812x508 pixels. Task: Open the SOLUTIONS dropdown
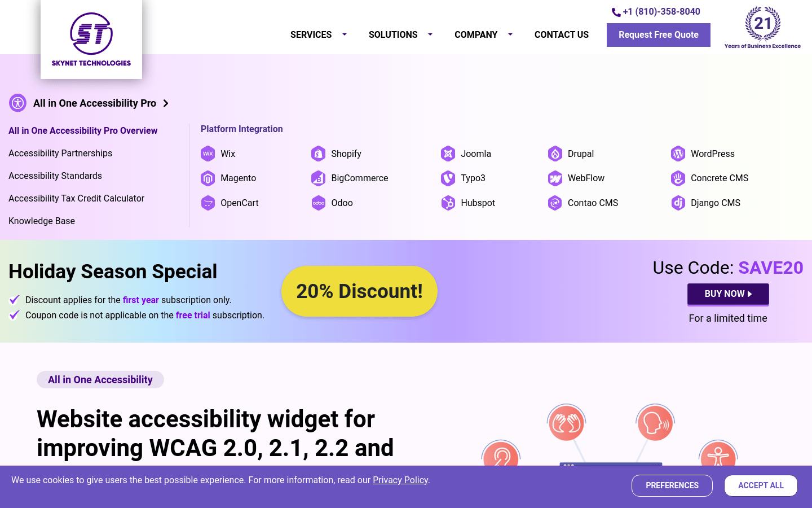point(430,34)
